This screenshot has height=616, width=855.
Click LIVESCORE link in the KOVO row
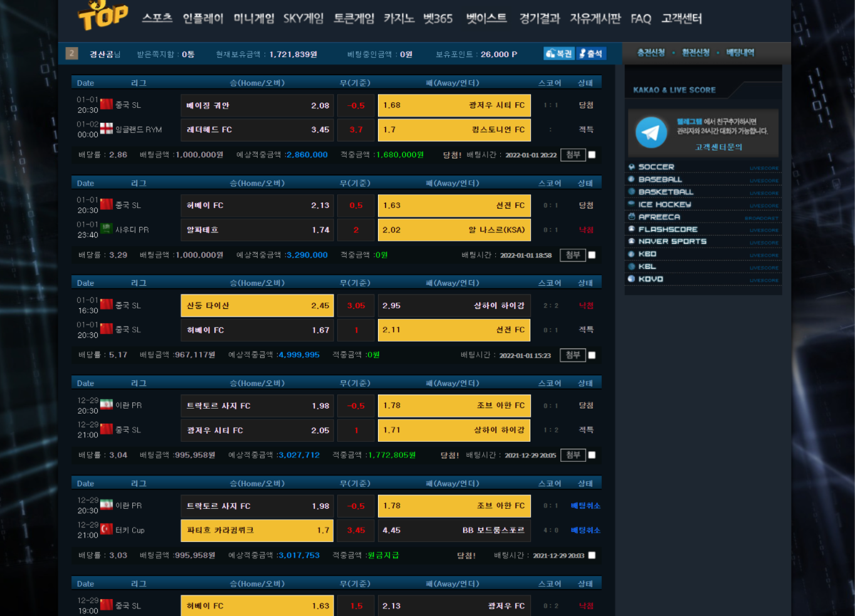pyautogui.click(x=764, y=281)
